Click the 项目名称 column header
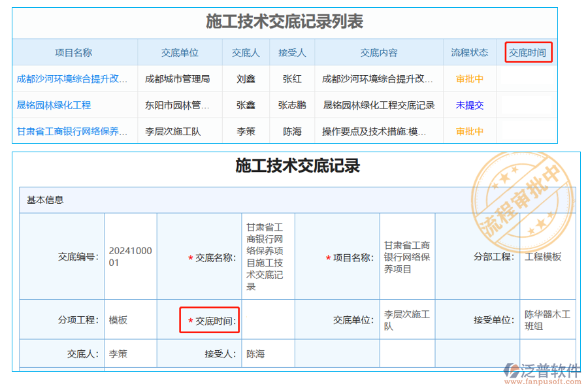This screenshot has width=588, height=392. pyautogui.click(x=74, y=53)
